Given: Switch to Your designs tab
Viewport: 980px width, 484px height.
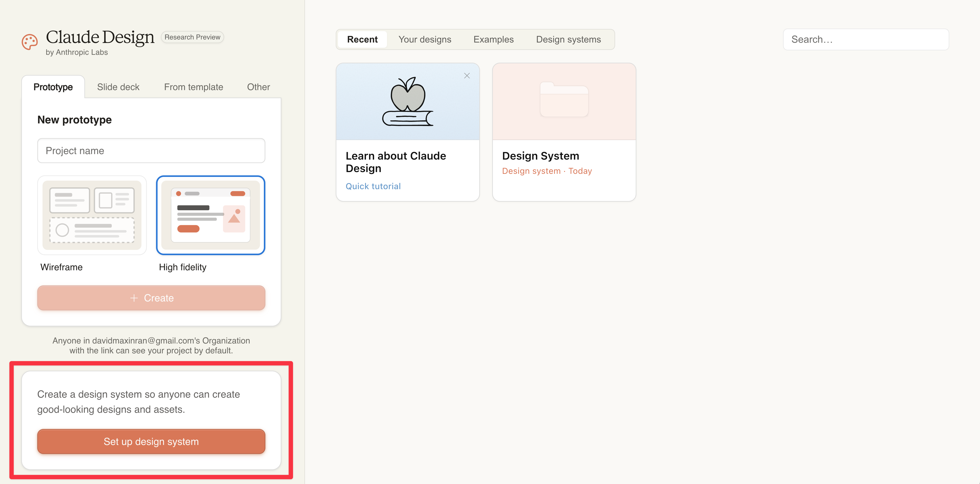Looking at the screenshot, I should pyautogui.click(x=424, y=39).
